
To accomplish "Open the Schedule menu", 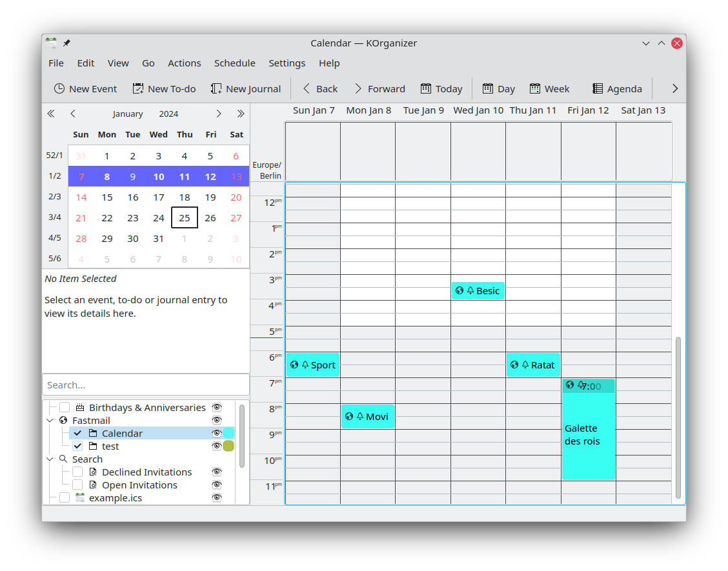I will [234, 63].
